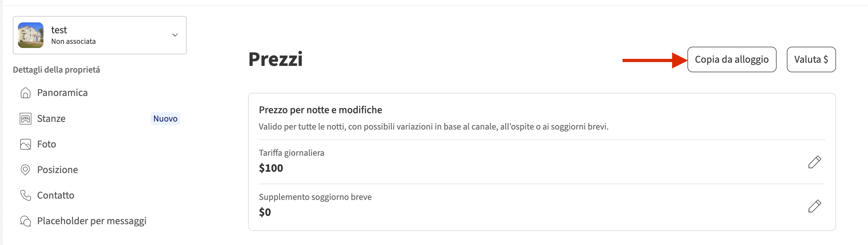Open the Valuta $ currency selector
Viewport: 868px width, 245px height.
point(811,59)
